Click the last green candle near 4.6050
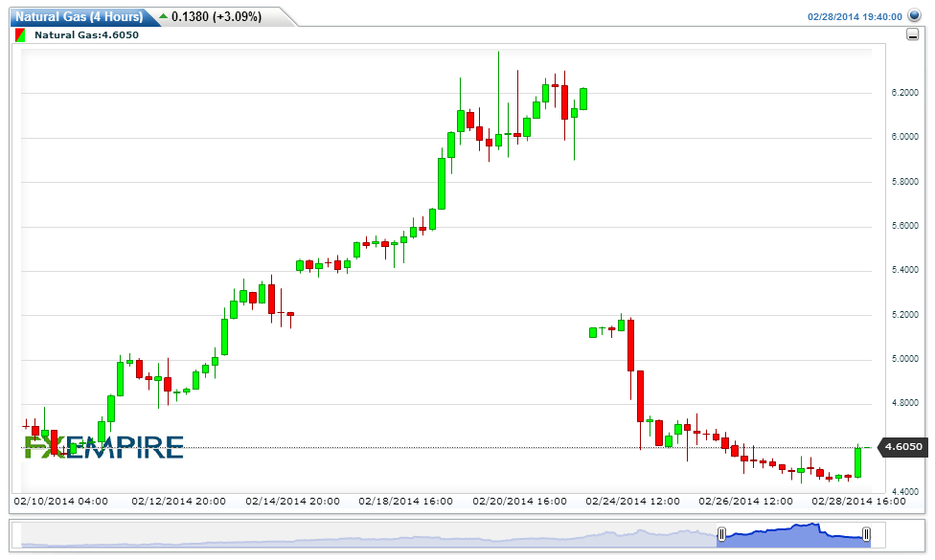 point(858,462)
